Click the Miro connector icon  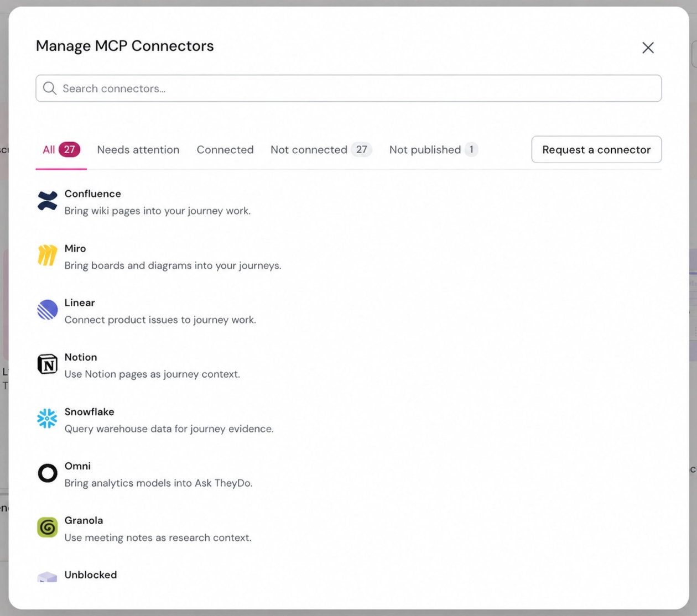(47, 255)
